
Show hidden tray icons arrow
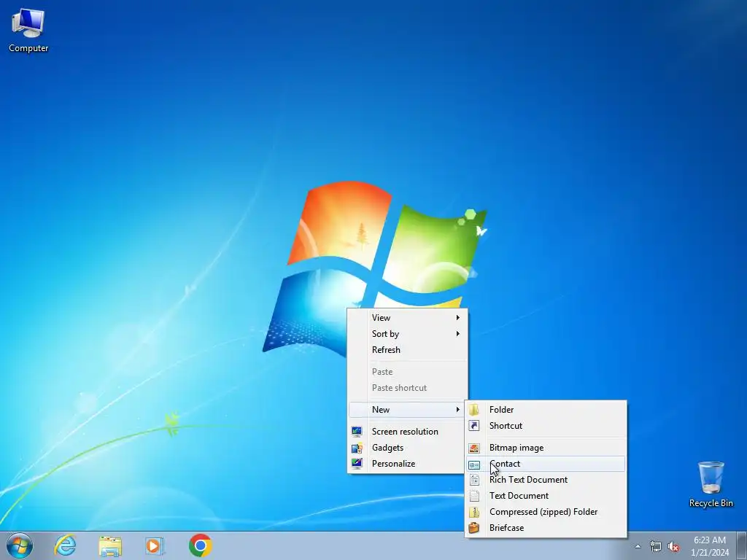(x=638, y=546)
